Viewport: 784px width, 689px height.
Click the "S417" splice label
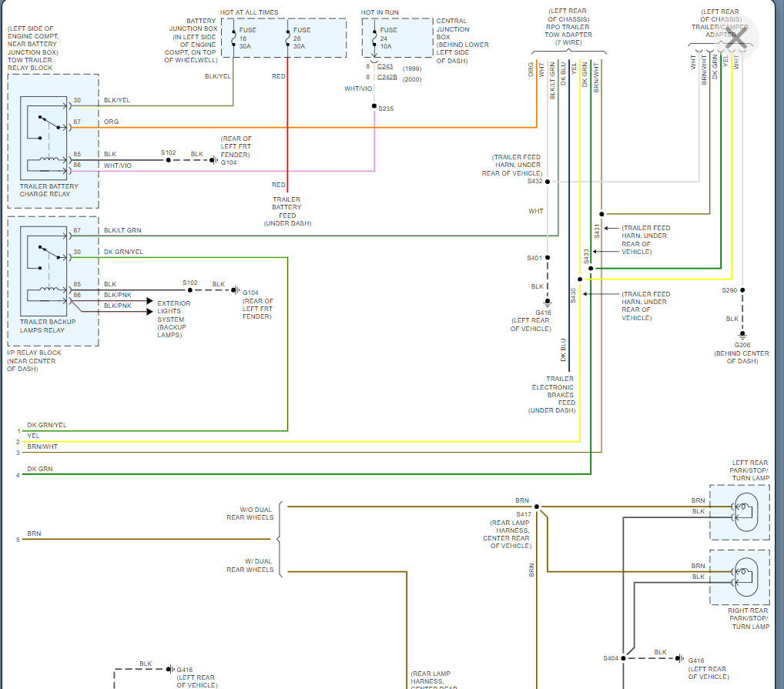[x=524, y=514]
